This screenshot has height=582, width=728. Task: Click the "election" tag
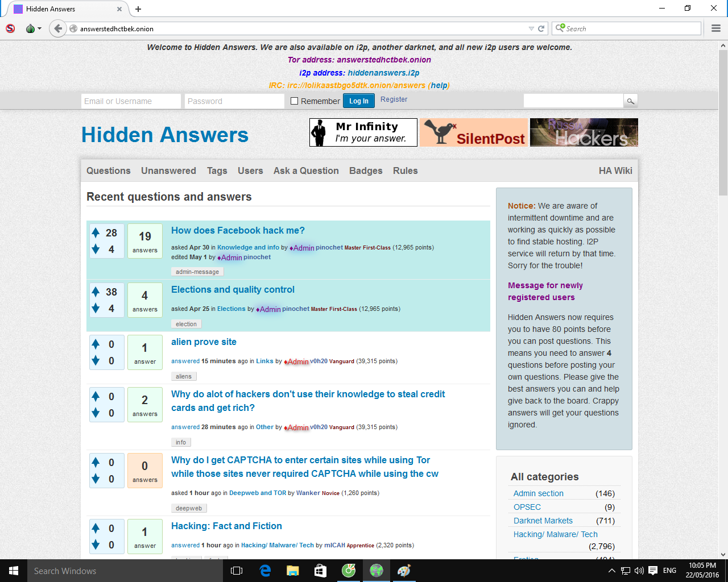[186, 324]
